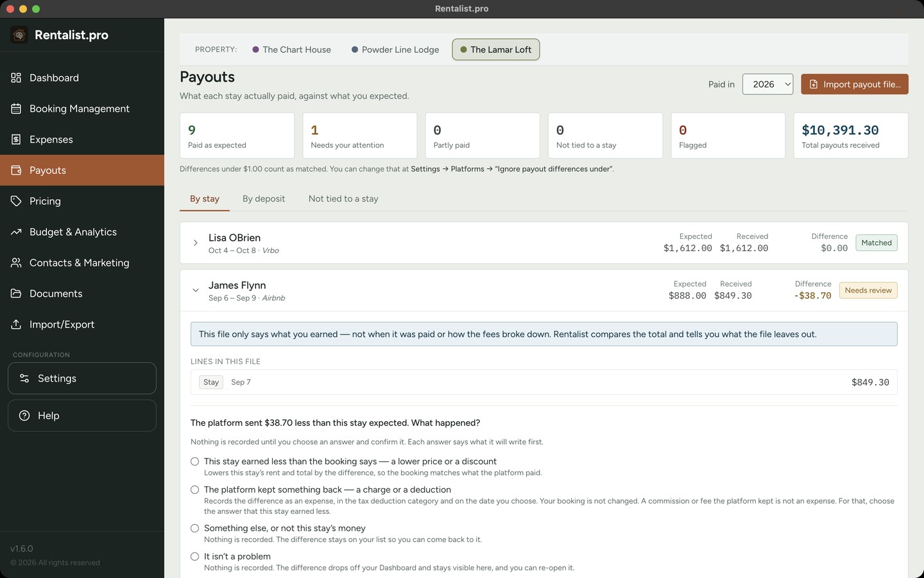Click the Pricing tag icon

coord(16,201)
